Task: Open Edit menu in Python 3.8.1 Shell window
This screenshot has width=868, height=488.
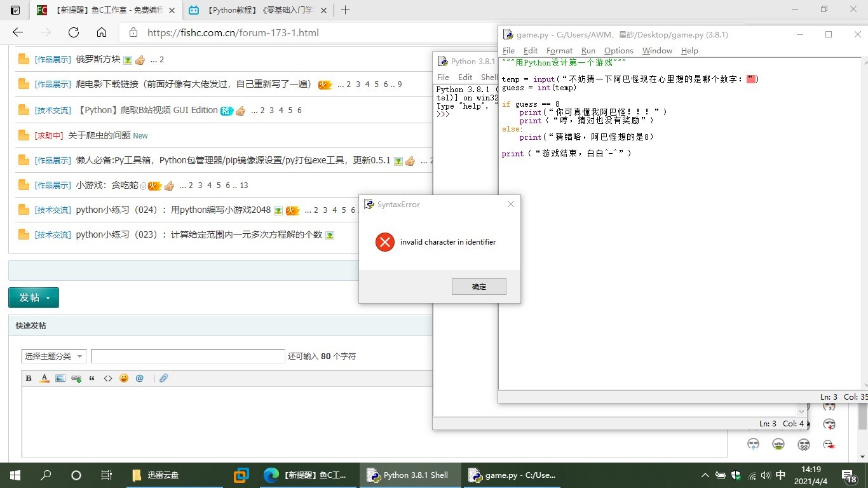Action: click(x=465, y=77)
